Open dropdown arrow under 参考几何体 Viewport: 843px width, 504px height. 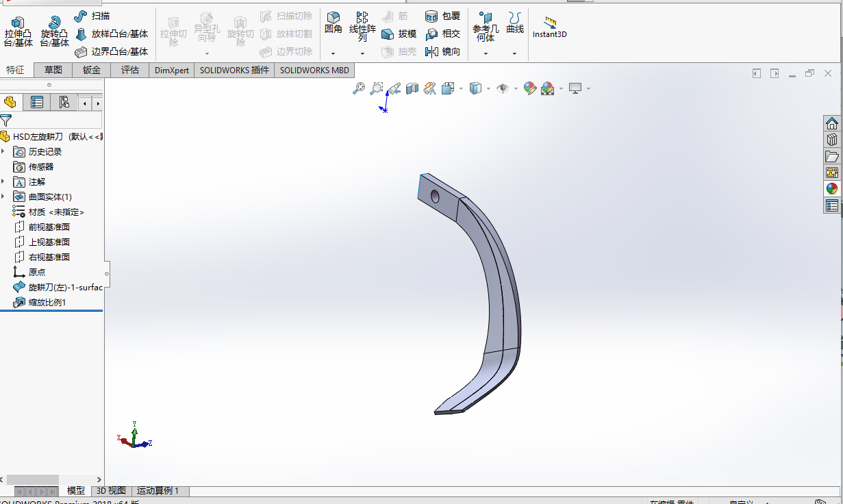click(486, 53)
